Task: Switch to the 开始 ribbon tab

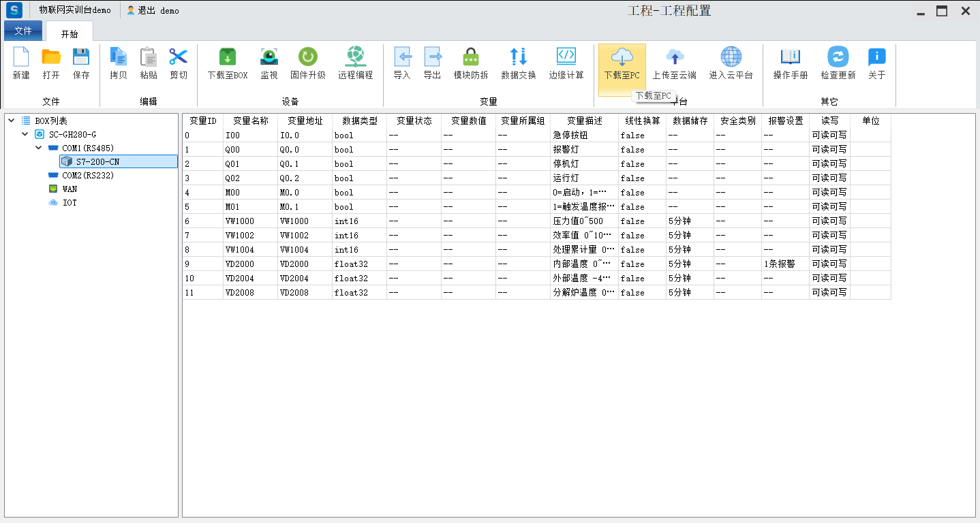Action: pyautogui.click(x=70, y=34)
